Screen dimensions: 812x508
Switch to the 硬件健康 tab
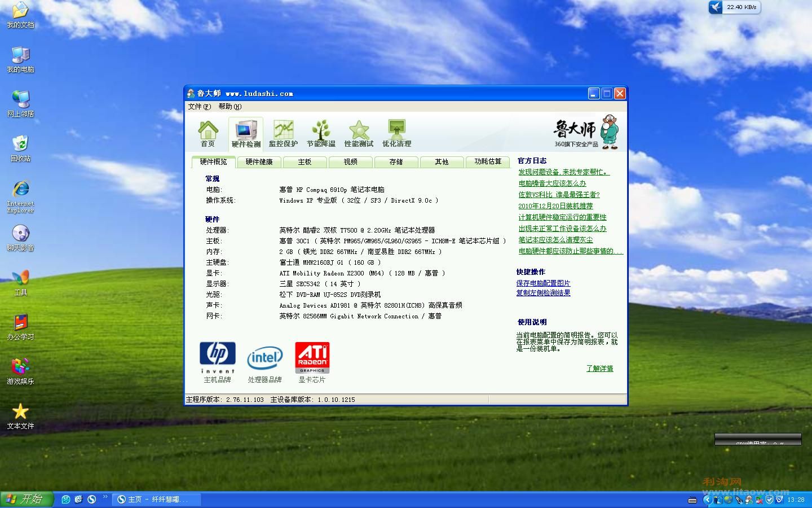259,162
